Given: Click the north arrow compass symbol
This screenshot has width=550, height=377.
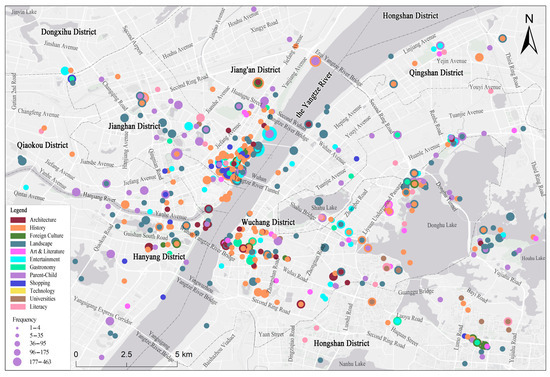Looking at the screenshot, I should (529, 34).
